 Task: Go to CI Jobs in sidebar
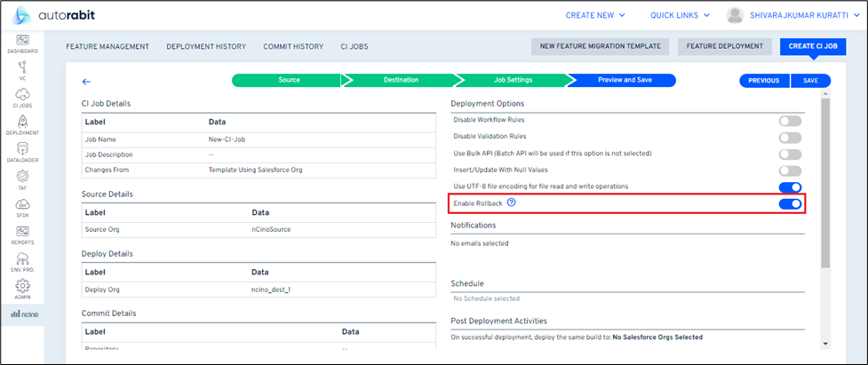[21, 96]
